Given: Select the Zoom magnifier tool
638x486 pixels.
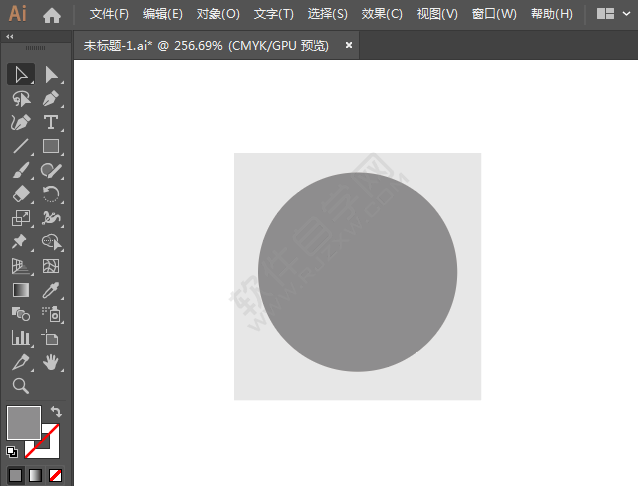Looking at the screenshot, I should pyautogui.click(x=21, y=385).
